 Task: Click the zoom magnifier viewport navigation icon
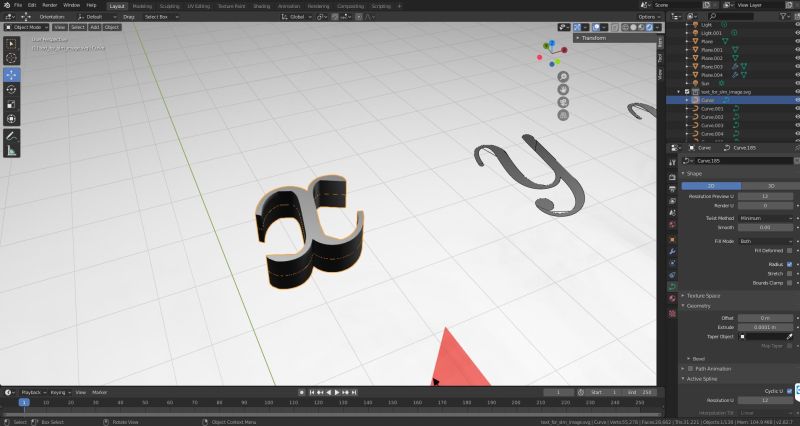point(563,77)
